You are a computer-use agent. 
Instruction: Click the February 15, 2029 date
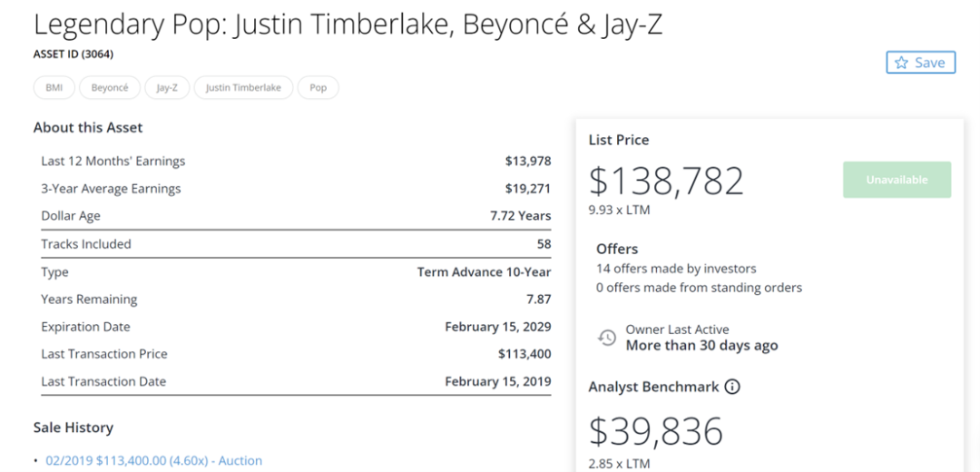[x=498, y=327]
